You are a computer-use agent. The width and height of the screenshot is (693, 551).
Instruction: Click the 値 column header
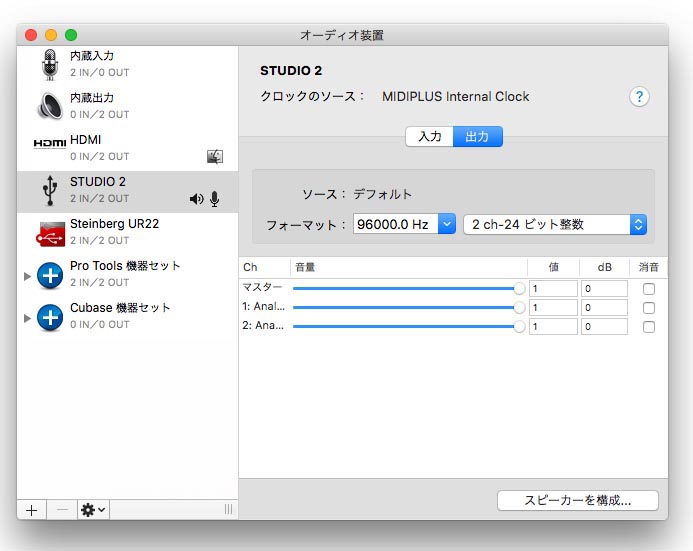click(553, 267)
